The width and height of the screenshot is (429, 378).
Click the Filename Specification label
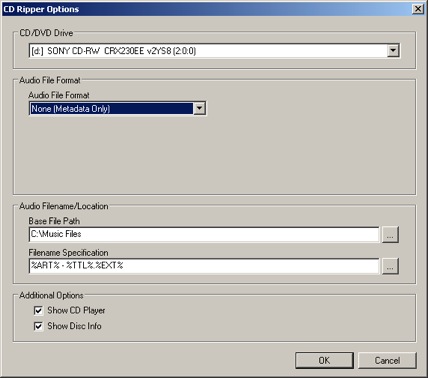[x=68, y=253]
